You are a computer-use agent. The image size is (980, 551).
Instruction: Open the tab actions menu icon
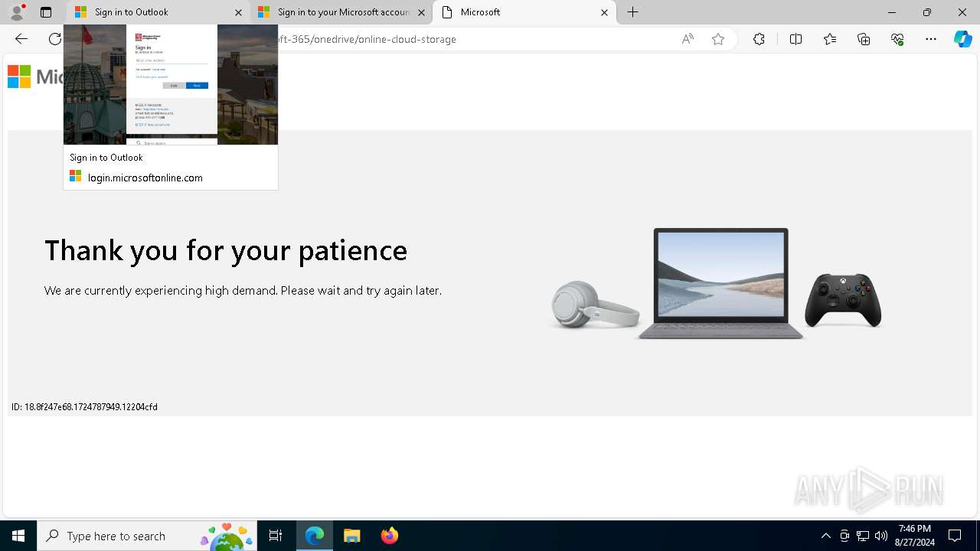[46, 12]
